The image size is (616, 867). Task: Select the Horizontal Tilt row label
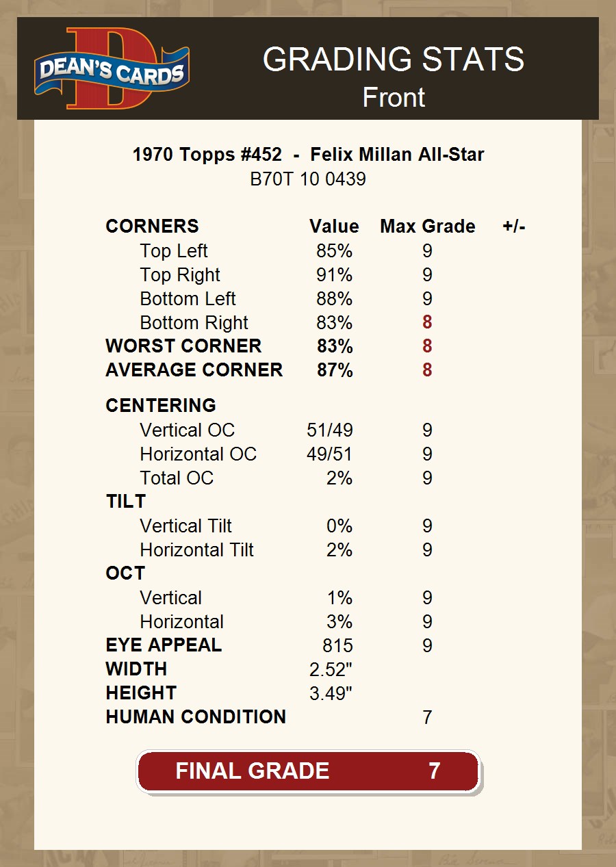tap(196, 550)
